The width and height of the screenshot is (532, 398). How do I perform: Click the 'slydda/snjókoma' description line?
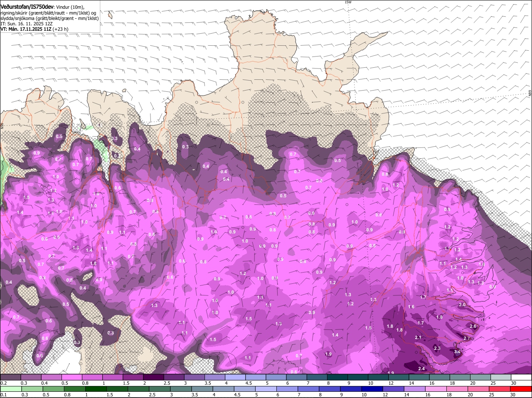click(x=49, y=18)
